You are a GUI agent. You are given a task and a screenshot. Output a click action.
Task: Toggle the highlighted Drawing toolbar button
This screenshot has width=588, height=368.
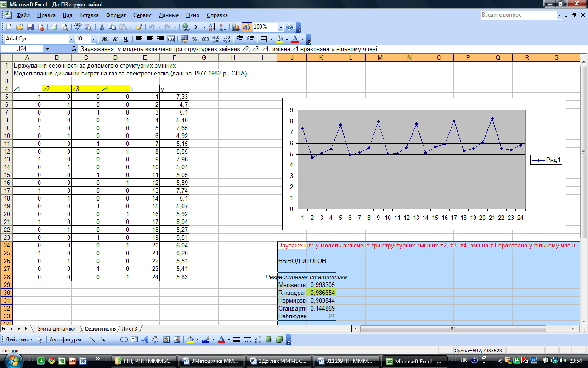click(247, 27)
